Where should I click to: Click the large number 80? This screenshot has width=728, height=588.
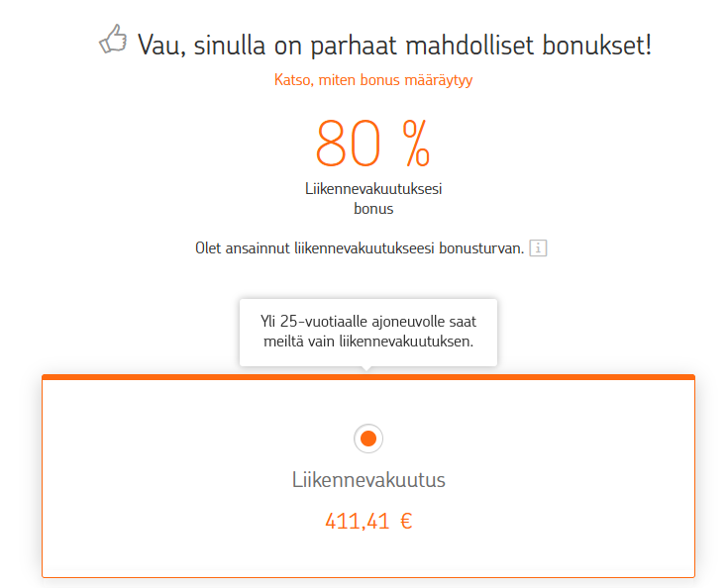coord(348,144)
